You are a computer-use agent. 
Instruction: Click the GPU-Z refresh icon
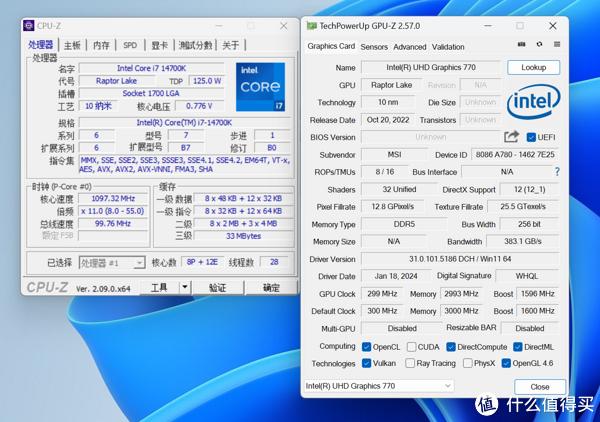(x=539, y=44)
